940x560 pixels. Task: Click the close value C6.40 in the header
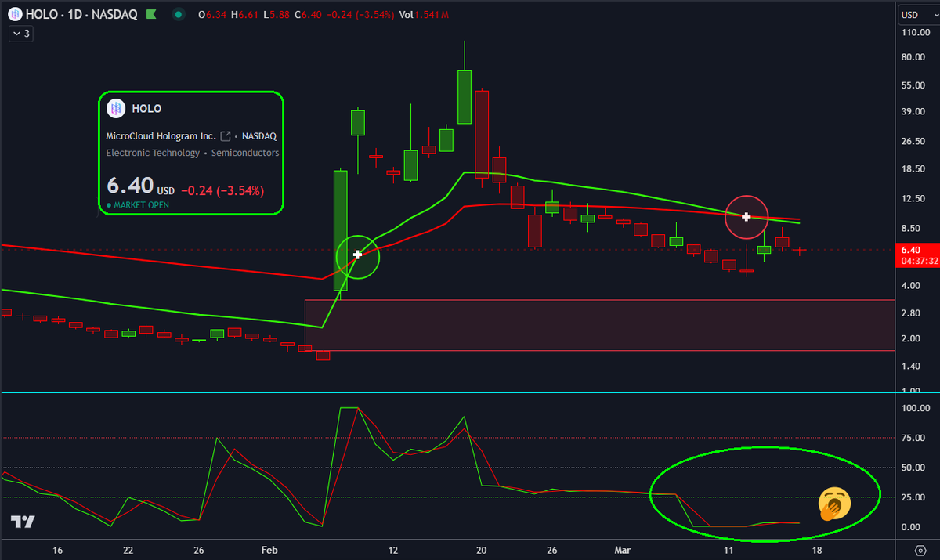point(309,14)
